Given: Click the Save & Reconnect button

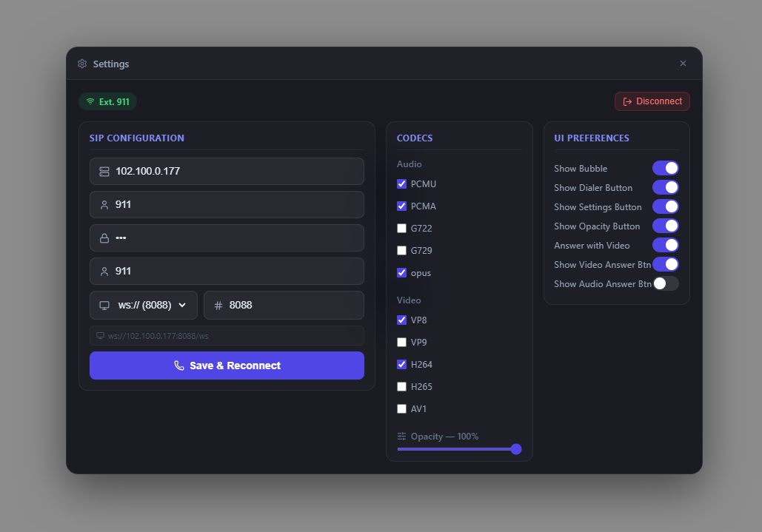Looking at the screenshot, I should (227, 366).
